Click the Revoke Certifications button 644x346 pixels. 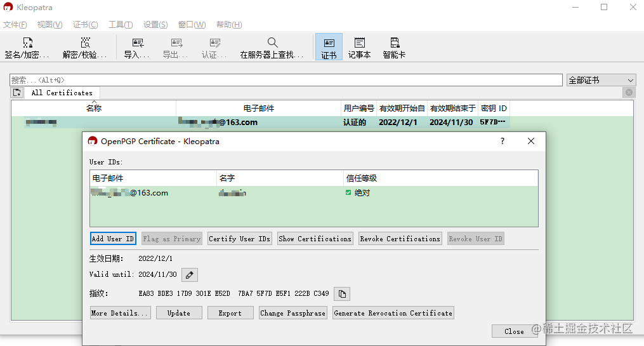[400, 239]
